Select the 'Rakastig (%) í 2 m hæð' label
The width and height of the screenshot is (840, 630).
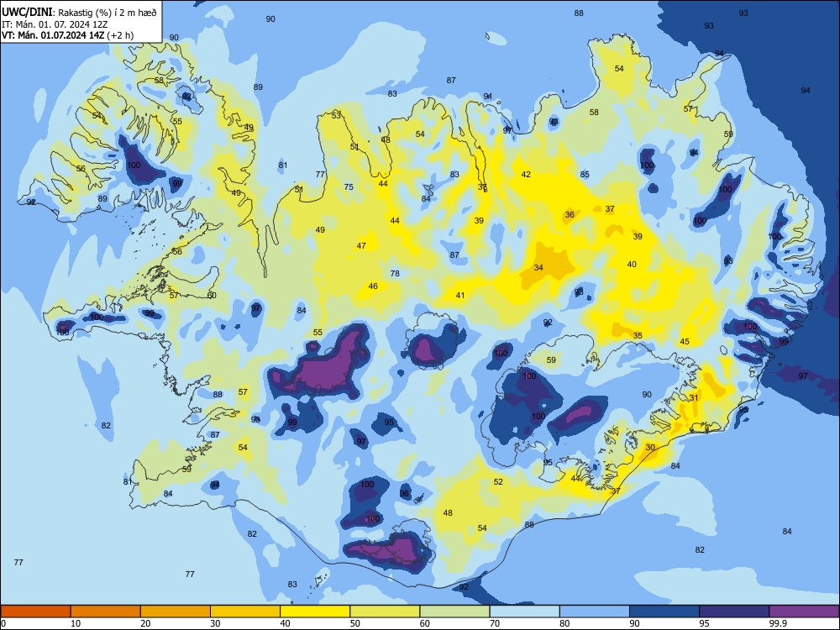pos(108,13)
